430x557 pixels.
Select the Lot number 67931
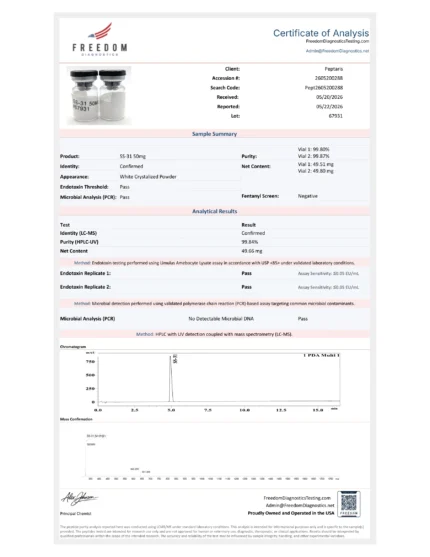coord(335,116)
